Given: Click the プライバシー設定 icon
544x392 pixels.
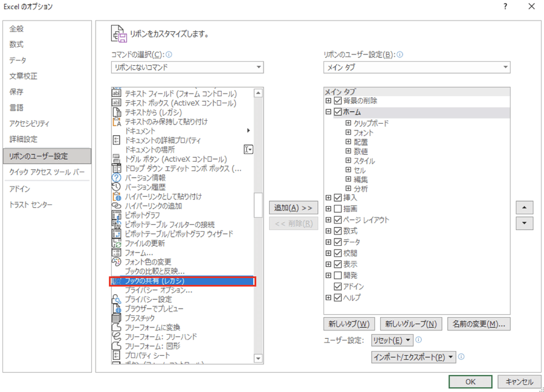Looking at the screenshot, I should 117,299.
